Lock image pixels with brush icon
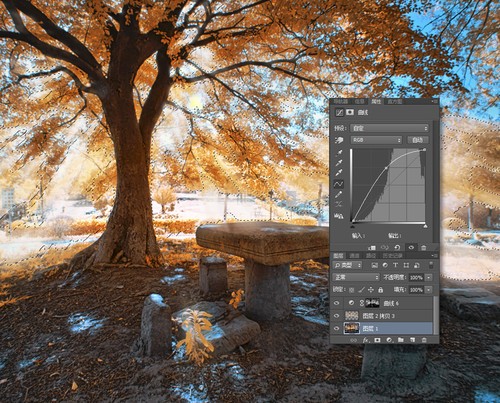 point(361,290)
